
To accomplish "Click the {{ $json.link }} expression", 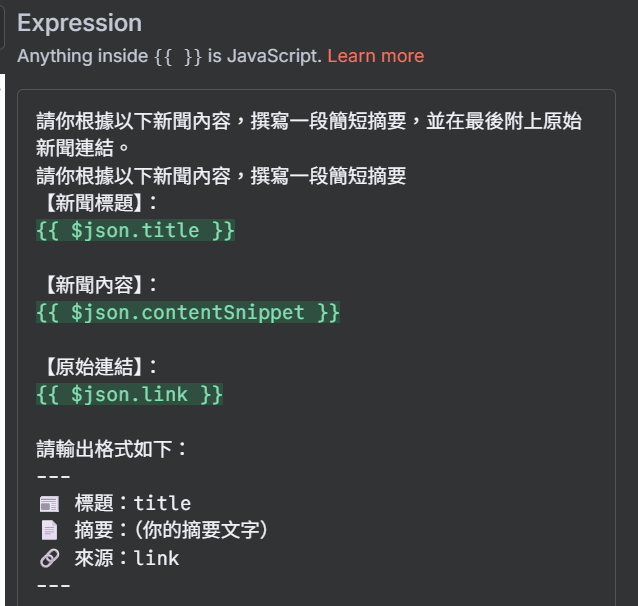I will 129,395.
